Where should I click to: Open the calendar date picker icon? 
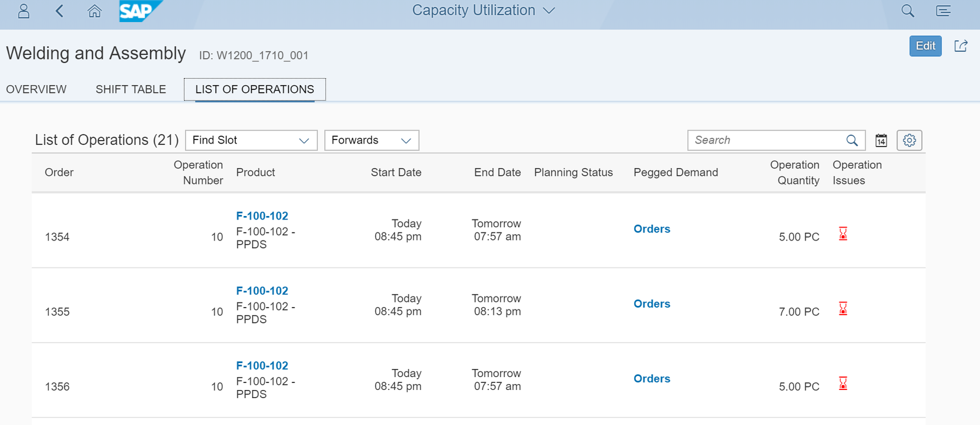(x=881, y=140)
